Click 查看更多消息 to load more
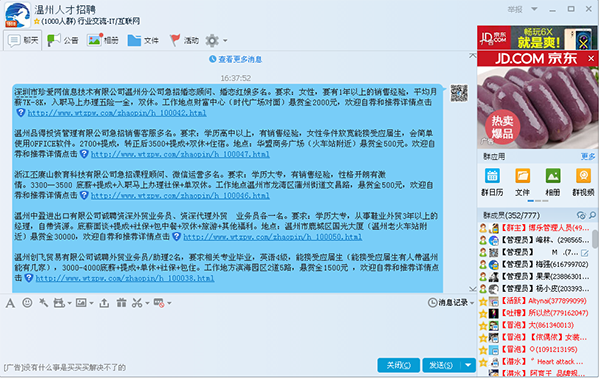Screen dimensions: 600x378 point(240,59)
